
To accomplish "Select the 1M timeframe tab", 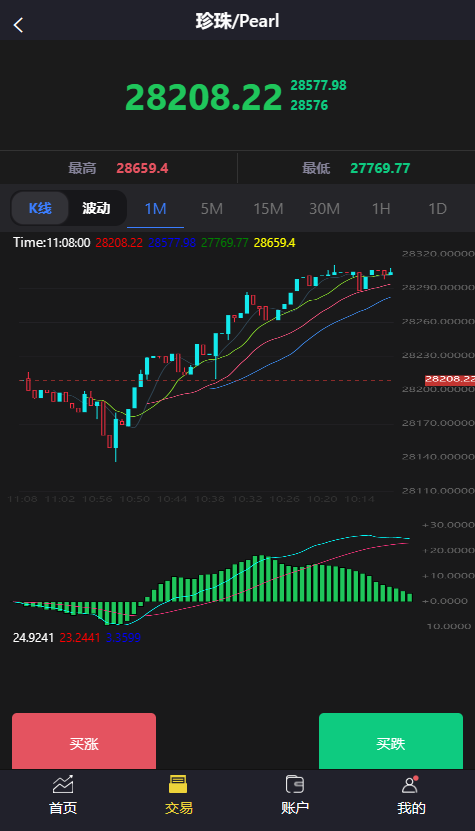I will (155, 209).
